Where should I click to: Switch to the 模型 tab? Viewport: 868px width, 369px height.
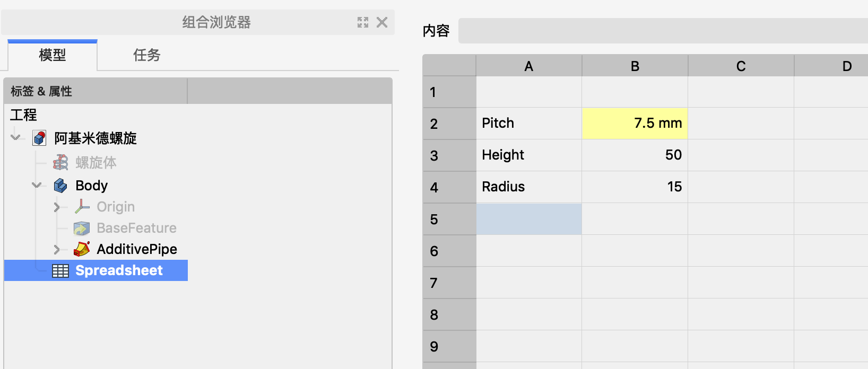coord(53,55)
